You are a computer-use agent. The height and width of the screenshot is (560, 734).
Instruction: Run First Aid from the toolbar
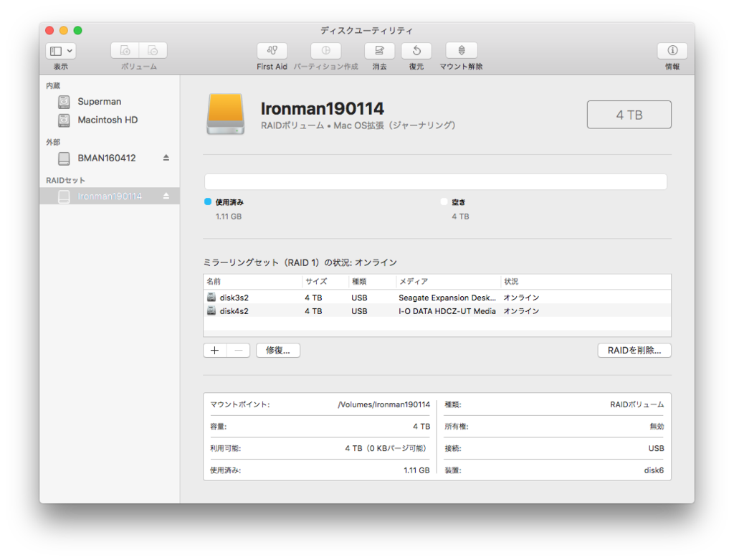272,50
